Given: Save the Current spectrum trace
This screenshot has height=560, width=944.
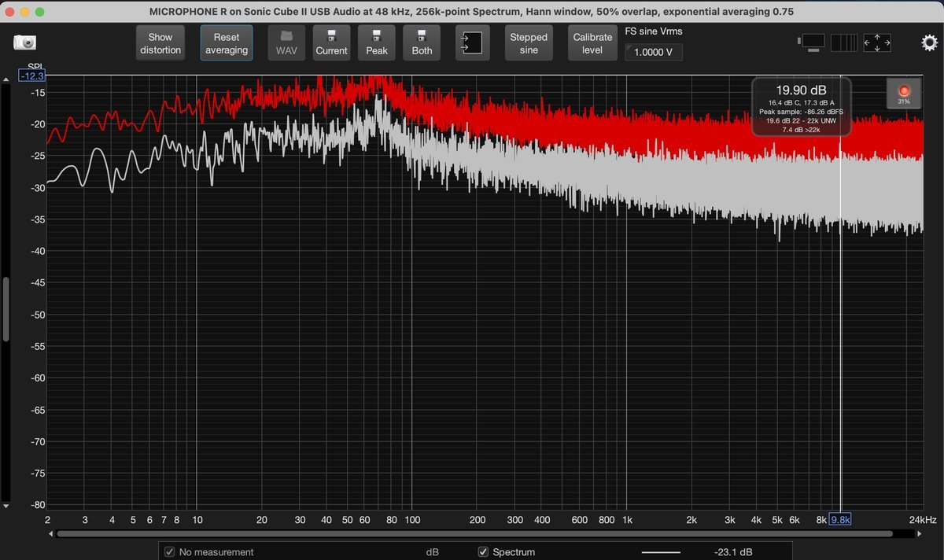Looking at the screenshot, I should pos(331,42).
